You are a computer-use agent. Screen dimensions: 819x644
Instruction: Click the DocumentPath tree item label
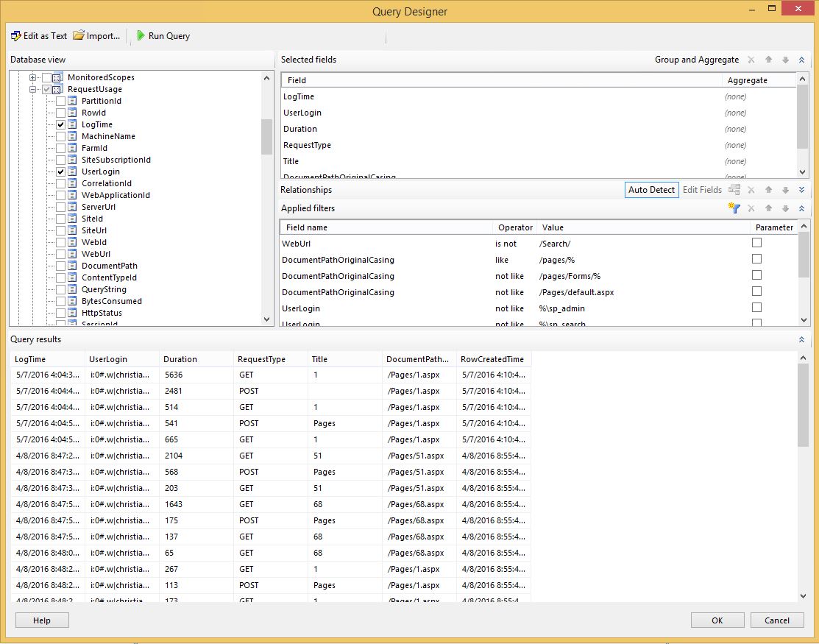[x=110, y=266]
